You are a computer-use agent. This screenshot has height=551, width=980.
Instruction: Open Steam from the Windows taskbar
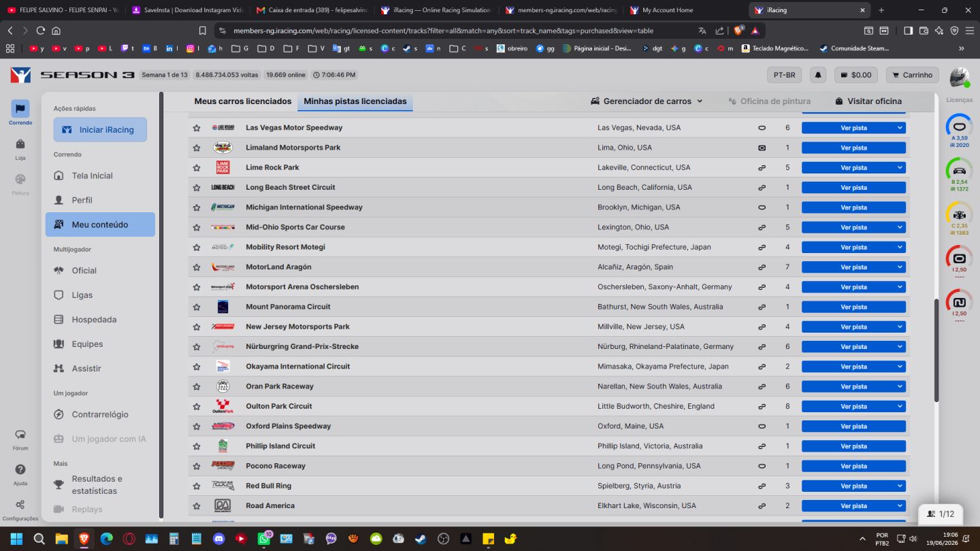(x=421, y=539)
